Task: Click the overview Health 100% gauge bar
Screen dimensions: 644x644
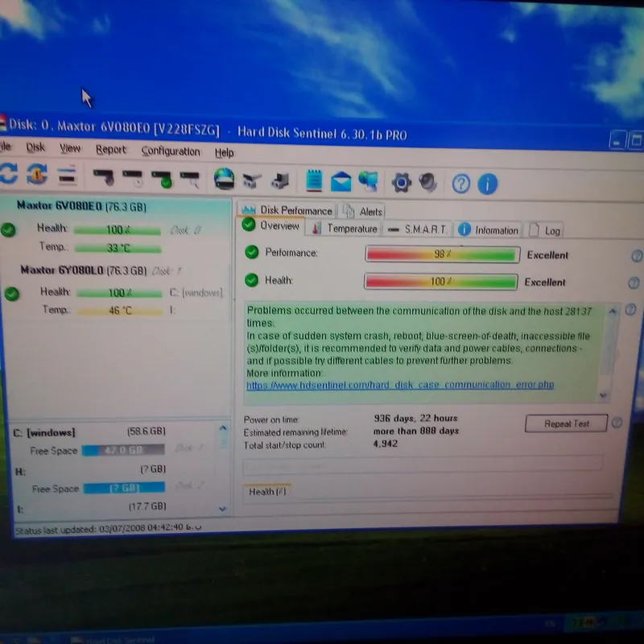Action: pos(440,282)
